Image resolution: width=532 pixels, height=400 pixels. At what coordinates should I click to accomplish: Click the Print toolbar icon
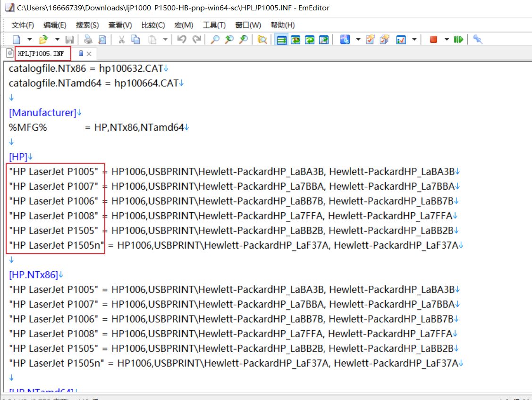coord(88,40)
